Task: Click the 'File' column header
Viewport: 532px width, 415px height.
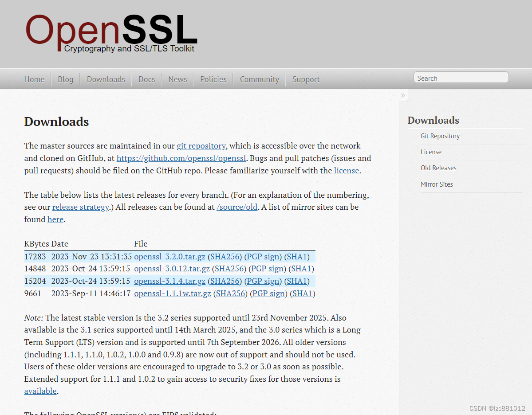Action: (x=141, y=244)
